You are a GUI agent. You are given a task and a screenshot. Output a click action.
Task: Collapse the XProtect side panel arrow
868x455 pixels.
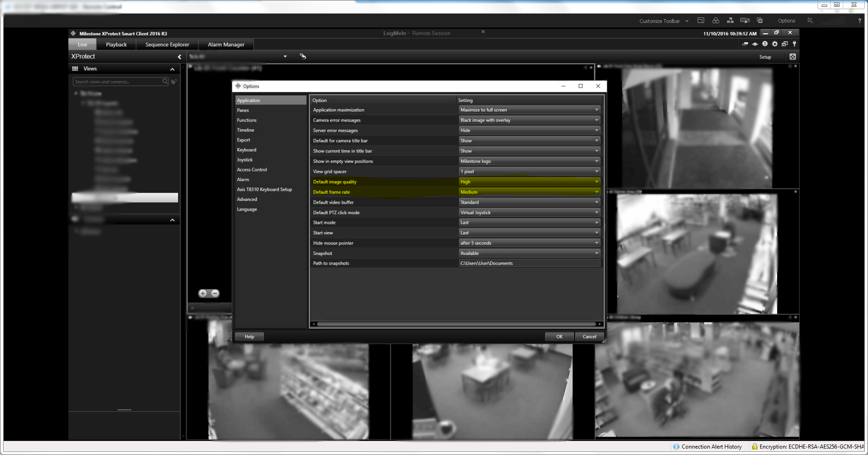[x=179, y=57]
